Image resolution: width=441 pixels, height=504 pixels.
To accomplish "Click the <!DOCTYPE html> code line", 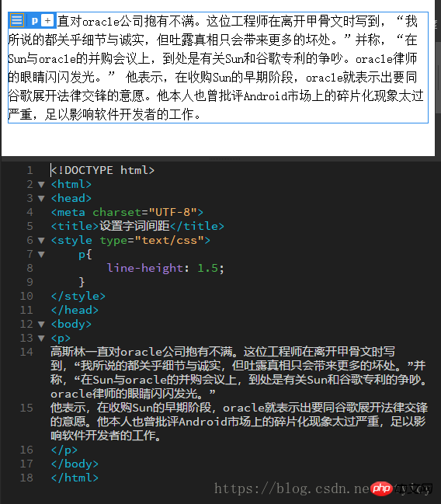I will point(102,170).
